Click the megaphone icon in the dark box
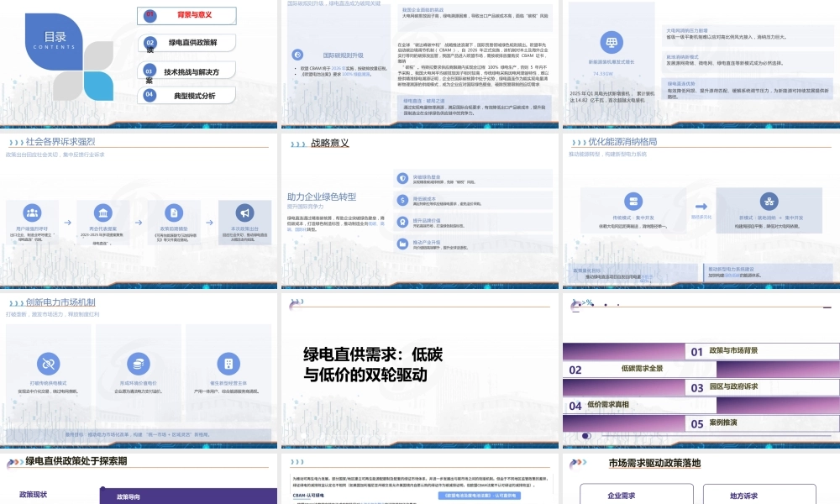The image size is (840, 504). pyautogui.click(x=244, y=213)
